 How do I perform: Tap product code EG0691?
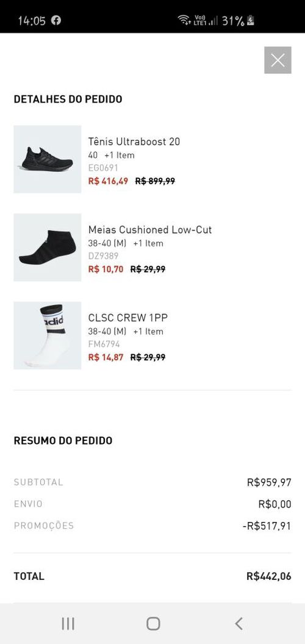tap(103, 168)
